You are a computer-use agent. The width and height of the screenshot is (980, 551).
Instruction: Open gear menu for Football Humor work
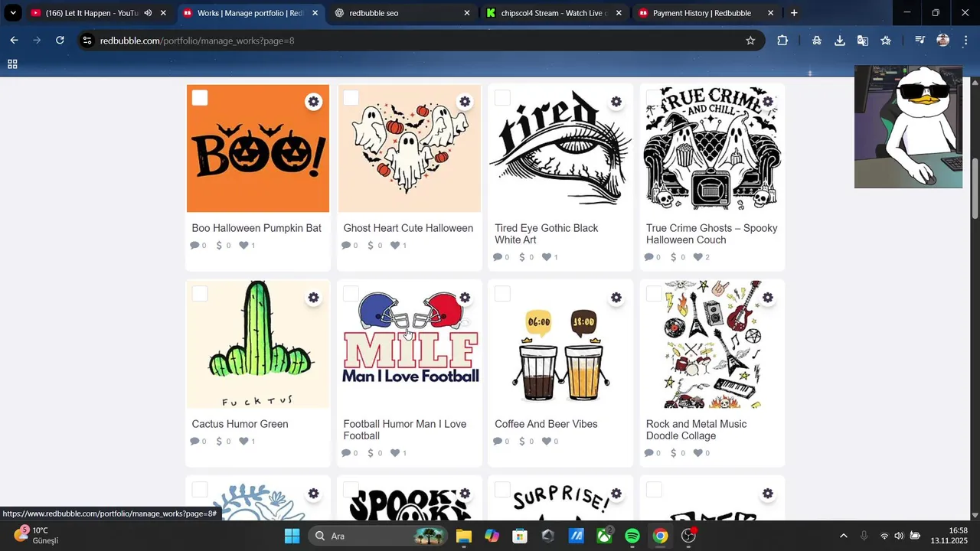pyautogui.click(x=465, y=298)
